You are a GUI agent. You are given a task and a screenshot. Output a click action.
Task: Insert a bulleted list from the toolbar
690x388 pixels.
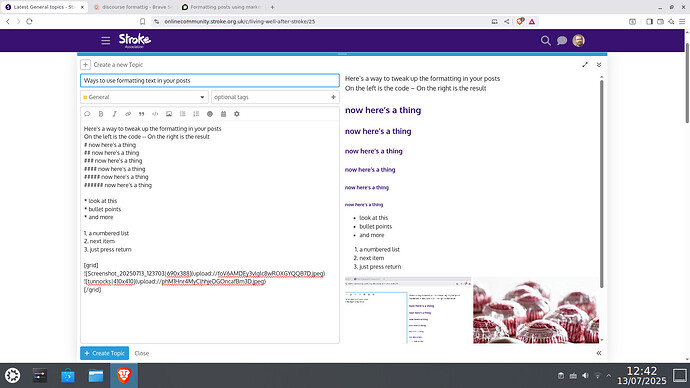coord(183,114)
